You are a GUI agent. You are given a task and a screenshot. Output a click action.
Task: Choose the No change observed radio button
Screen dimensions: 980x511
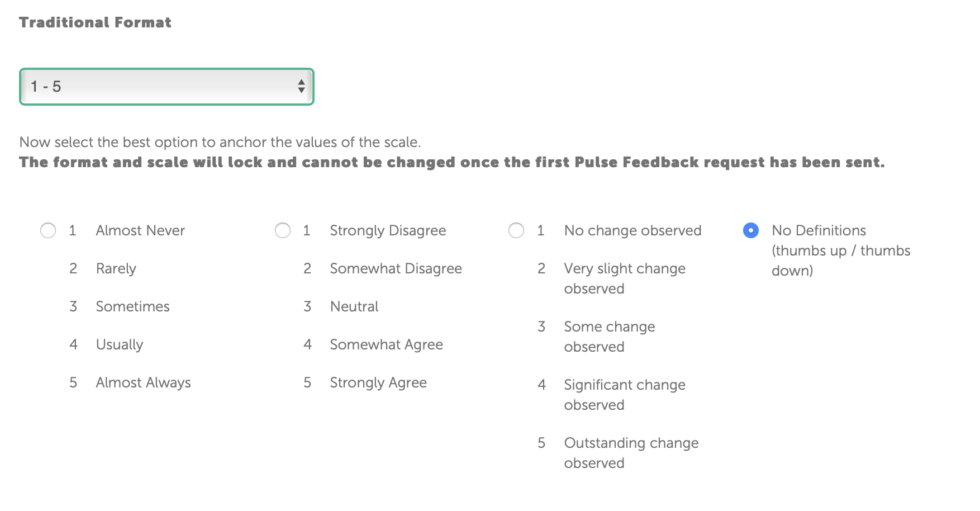tap(516, 230)
